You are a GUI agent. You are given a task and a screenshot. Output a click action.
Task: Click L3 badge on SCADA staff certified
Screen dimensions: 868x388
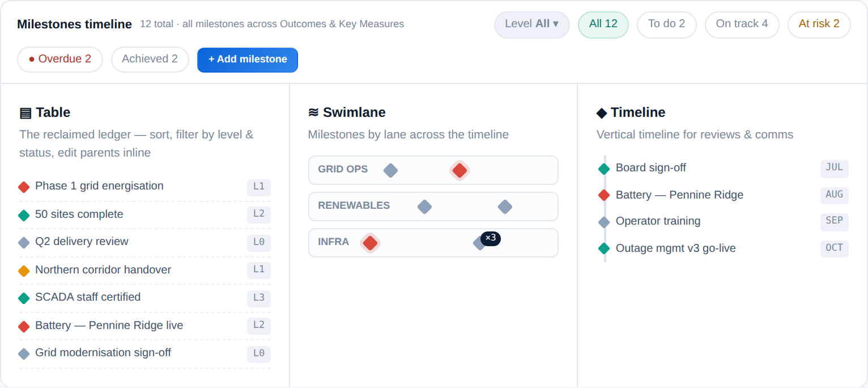(x=259, y=298)
